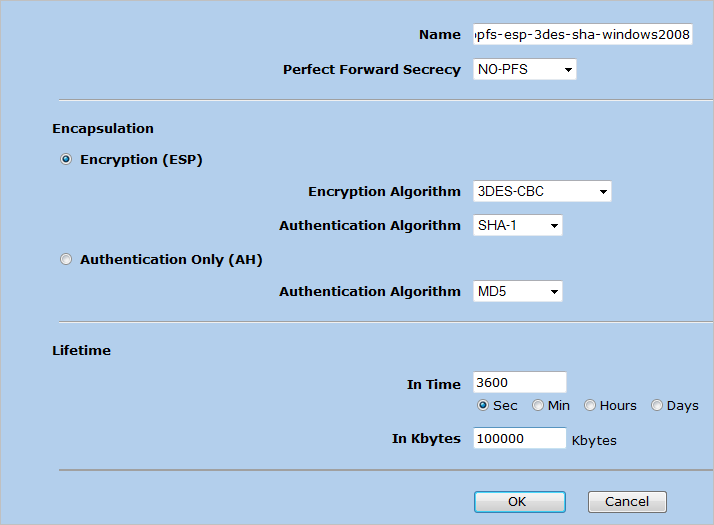714x525 pixels.
Task: Click the Lifetime section heading
Action: pyautogui.click(x=81, y=351)
